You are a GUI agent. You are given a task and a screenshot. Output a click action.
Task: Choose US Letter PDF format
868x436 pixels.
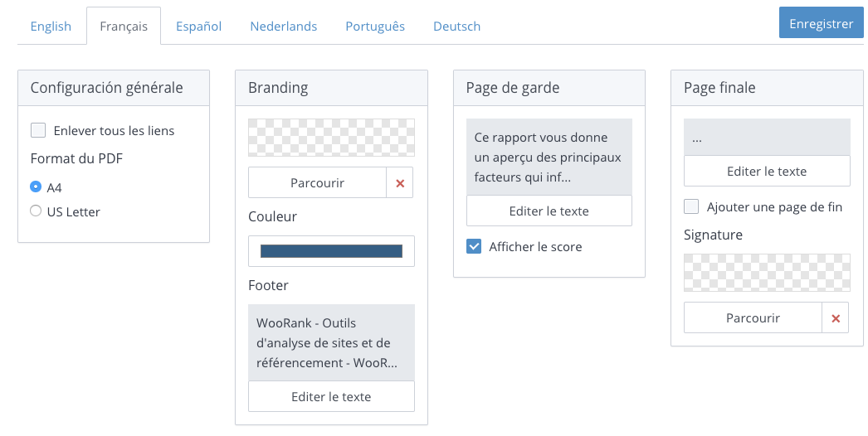(36, 211)
